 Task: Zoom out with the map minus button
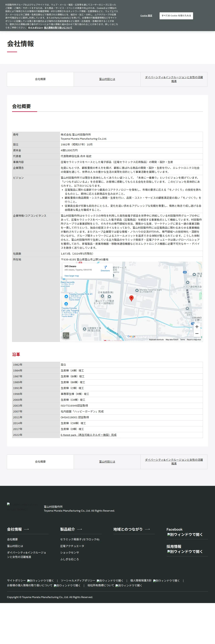click(197, 334)
